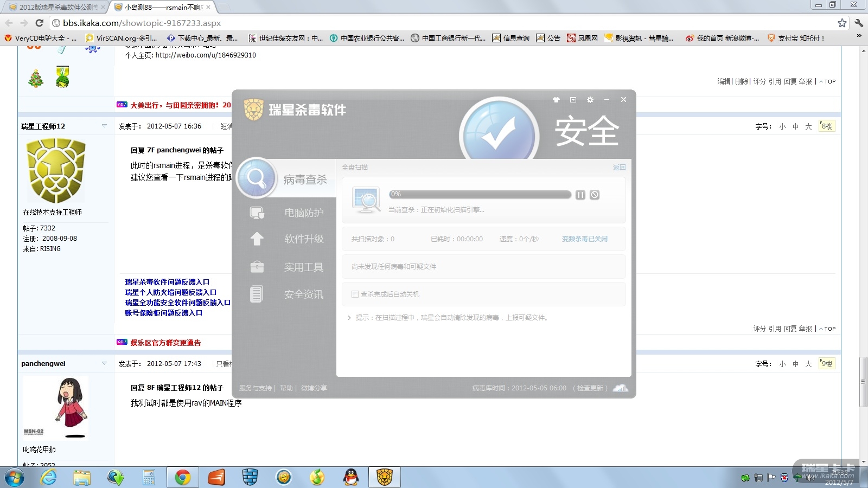Open Chrome wrench menu
This screenshot has height=488, width=868.
tap(859, 23)
